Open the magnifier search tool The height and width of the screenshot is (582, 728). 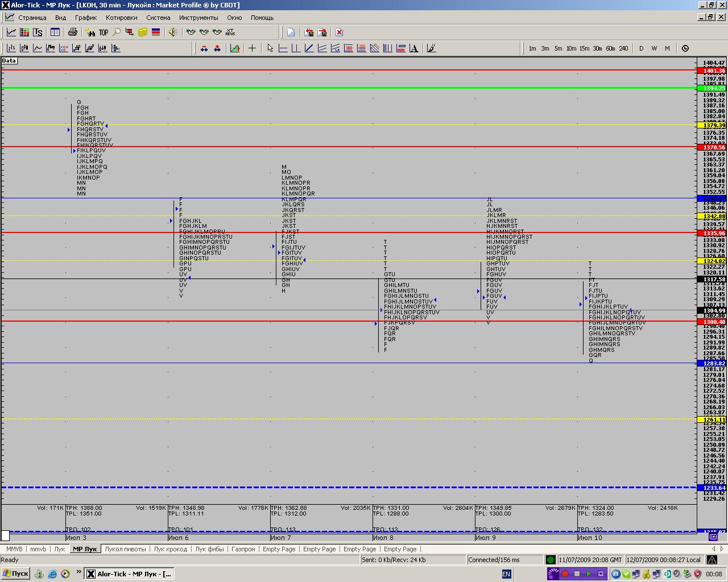pos(117,32)
